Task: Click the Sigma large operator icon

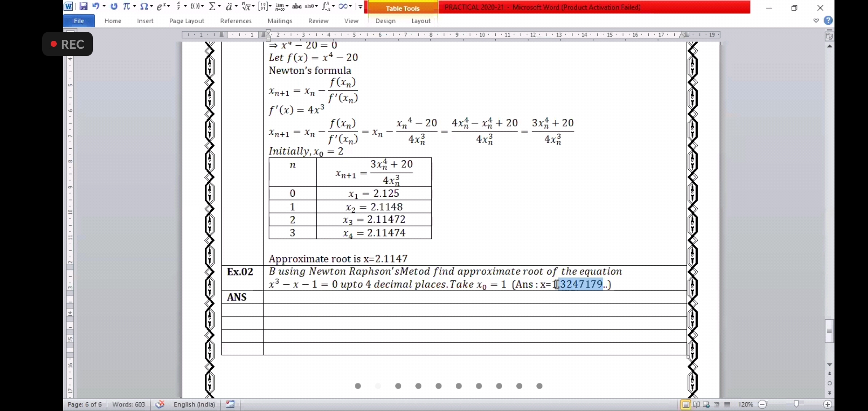Action: pos(212,6)
